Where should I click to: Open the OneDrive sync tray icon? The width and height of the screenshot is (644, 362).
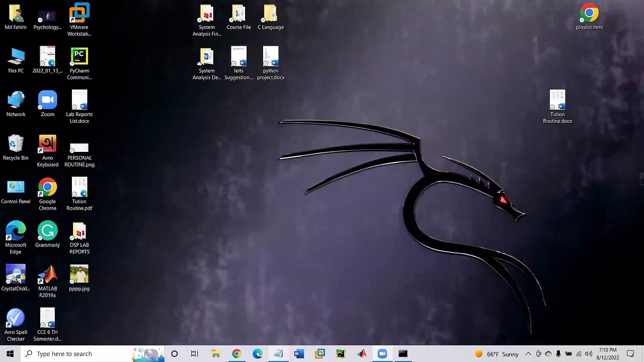click(548, 354)
